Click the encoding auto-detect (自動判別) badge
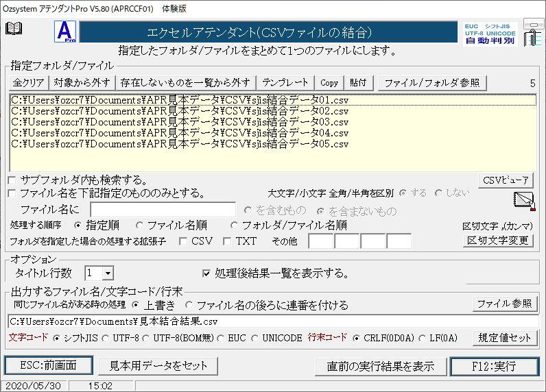The height and width of the screenshot is (392, 546). coord(490,34)
